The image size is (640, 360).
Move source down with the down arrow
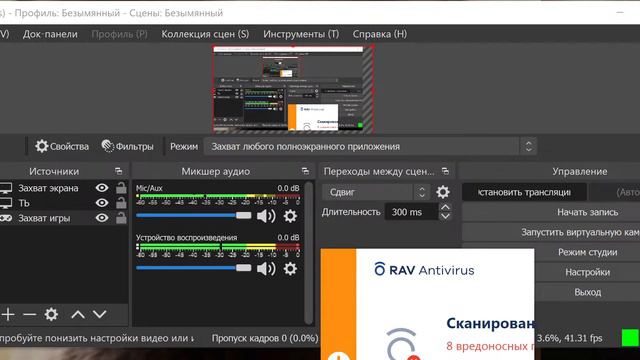(100, 314)
